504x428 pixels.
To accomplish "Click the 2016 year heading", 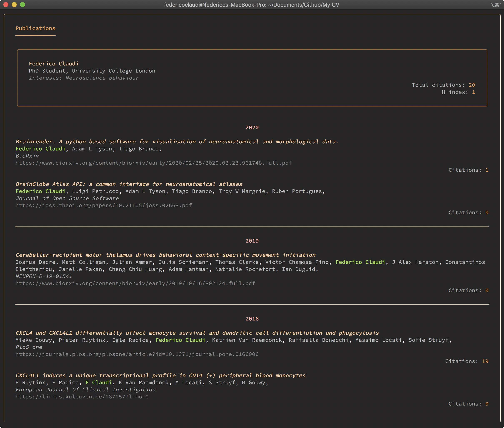I will coord(252,319).
